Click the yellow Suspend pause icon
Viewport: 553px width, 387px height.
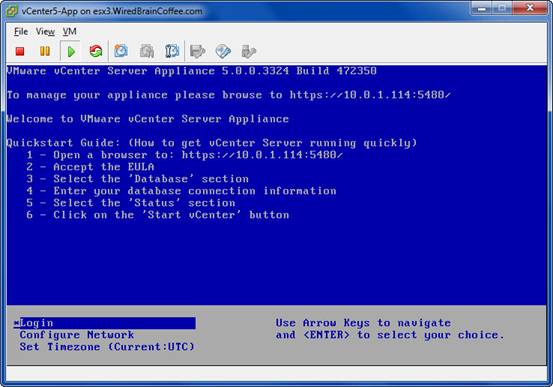coord(45,52)
